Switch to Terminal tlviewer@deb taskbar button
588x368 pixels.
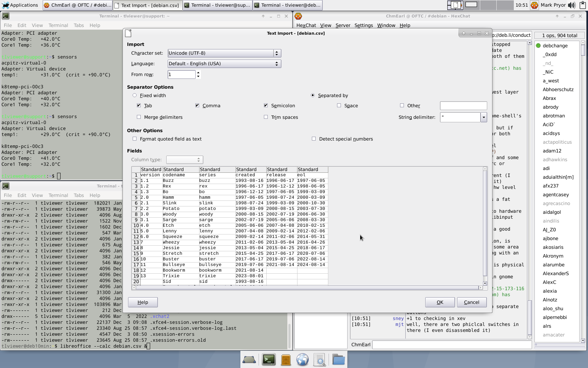(287, 5)
